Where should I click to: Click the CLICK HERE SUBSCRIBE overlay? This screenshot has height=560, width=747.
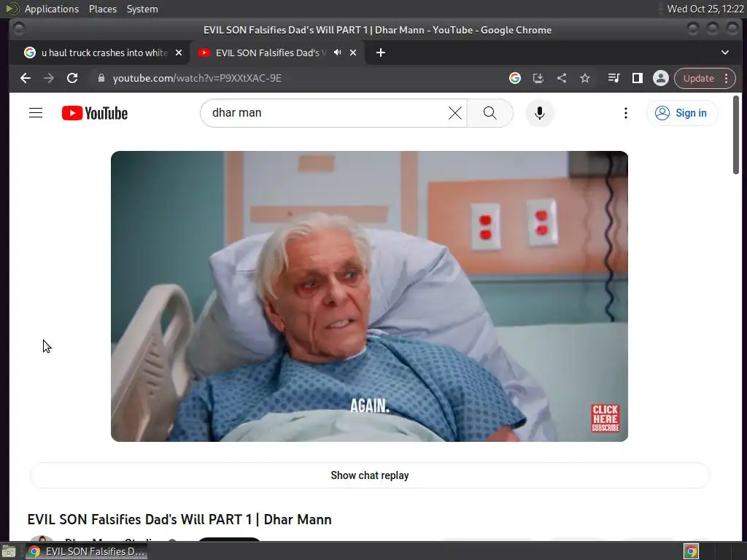pyautogui.click(x=605, y=418)
